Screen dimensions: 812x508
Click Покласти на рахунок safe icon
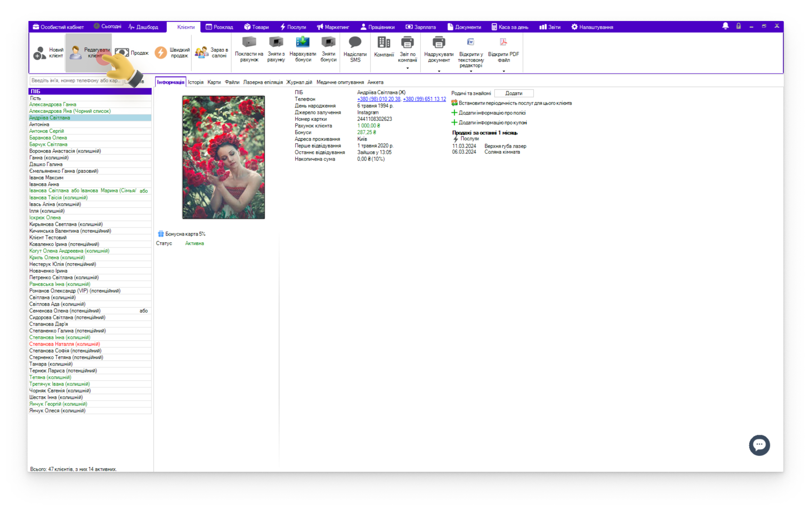pyautogui.click(x=249, y=42)
